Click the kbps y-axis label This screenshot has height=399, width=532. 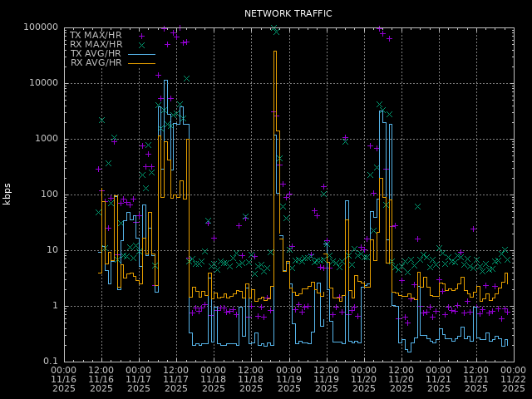pos(7,194)
